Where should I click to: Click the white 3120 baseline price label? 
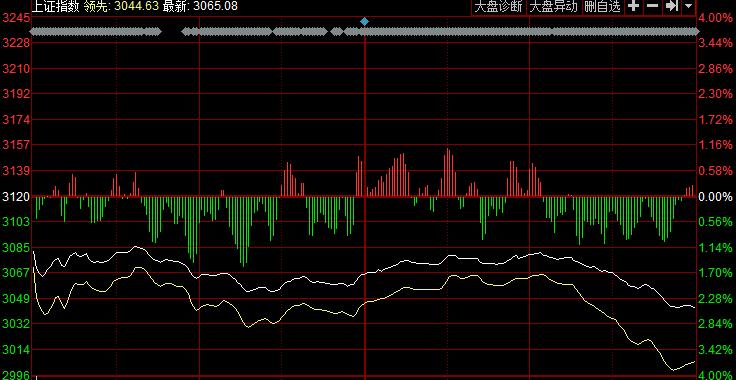(x=16, y=197)
